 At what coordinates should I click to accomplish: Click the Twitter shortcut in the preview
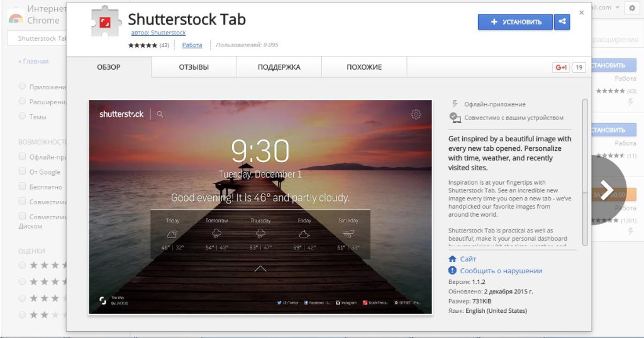tap(287, 303)
